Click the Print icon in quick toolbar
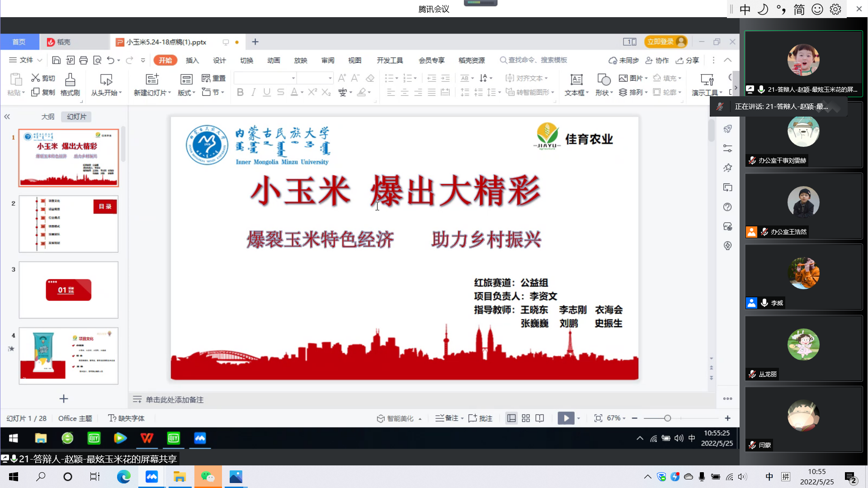The width and height of the screenshot is (868, 488). coord(84,60)
